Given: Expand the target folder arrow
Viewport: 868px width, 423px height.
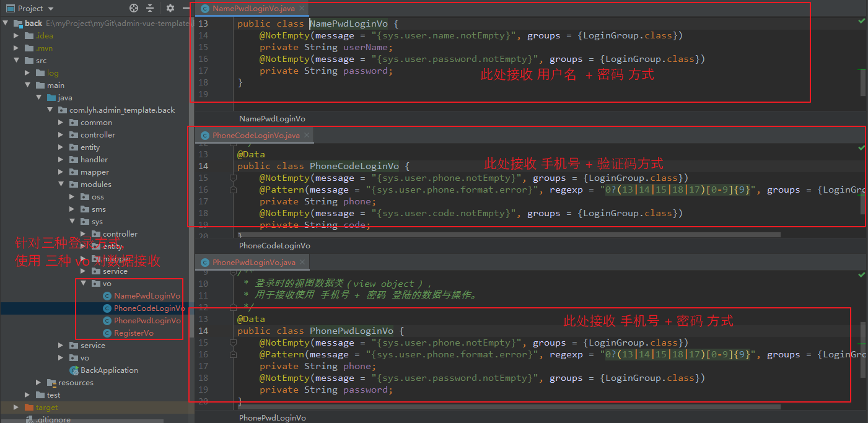Looking at the screenshot, I should point(17,408).
